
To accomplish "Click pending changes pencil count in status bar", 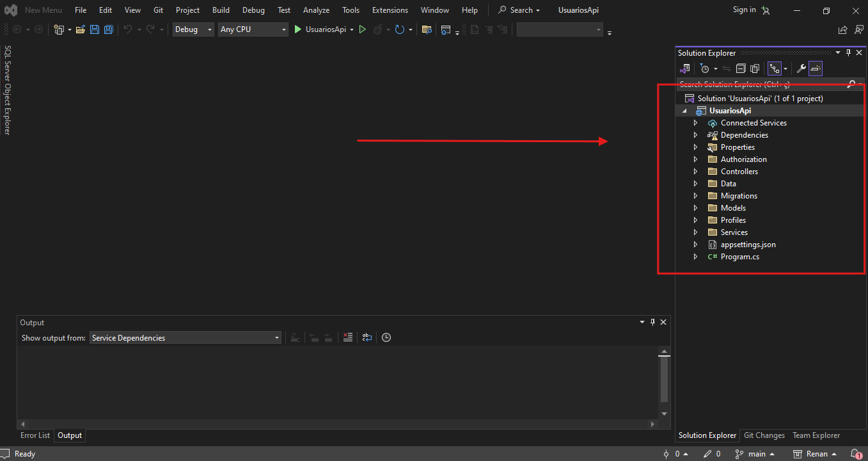I will 712,454.
